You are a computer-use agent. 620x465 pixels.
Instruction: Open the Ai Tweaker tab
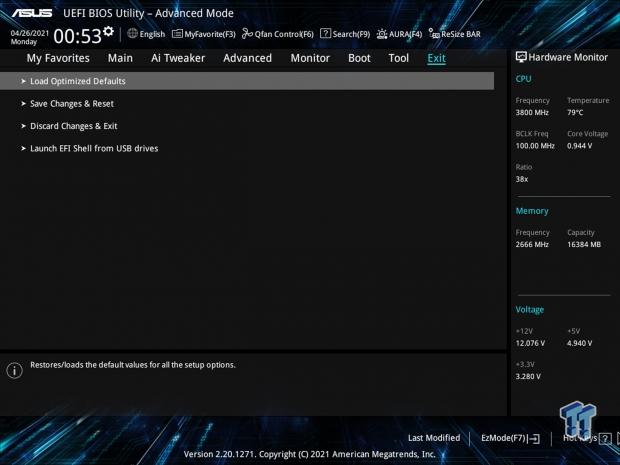point(178,58)
